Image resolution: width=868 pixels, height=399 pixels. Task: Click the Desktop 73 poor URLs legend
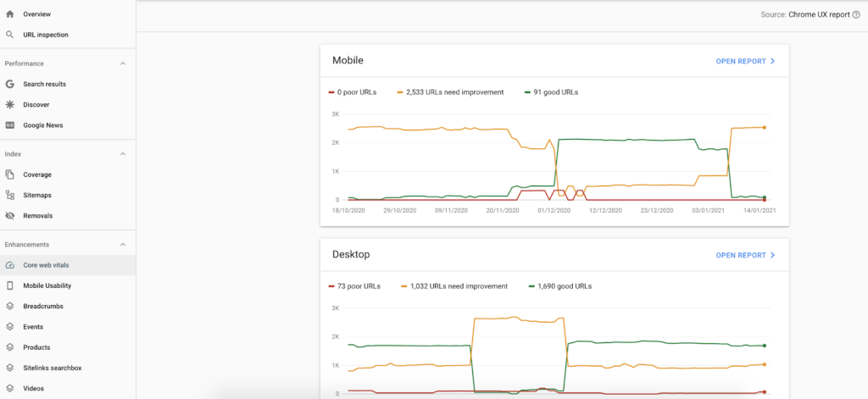coord(354,286)
